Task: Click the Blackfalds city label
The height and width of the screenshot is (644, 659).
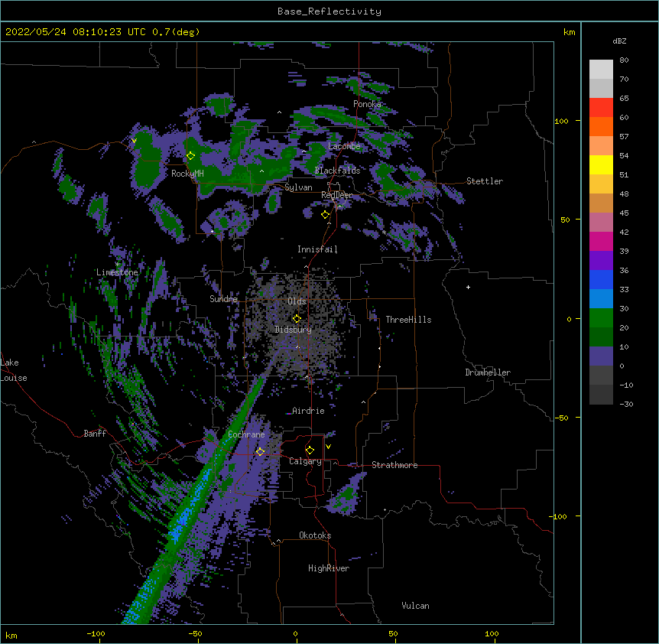Action: [337, 171]
